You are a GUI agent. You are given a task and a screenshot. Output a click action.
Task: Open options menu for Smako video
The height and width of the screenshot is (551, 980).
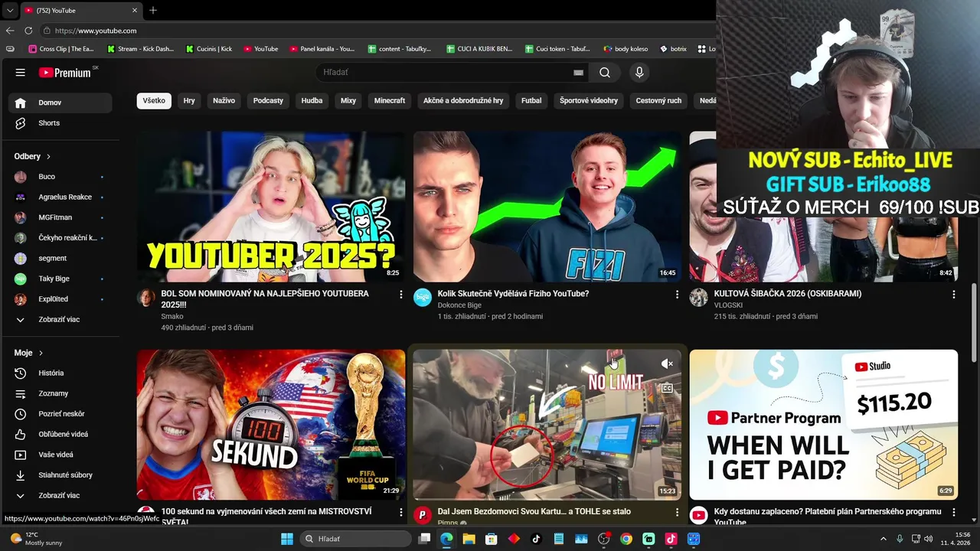pyautogui.click(x=400, y=295)
